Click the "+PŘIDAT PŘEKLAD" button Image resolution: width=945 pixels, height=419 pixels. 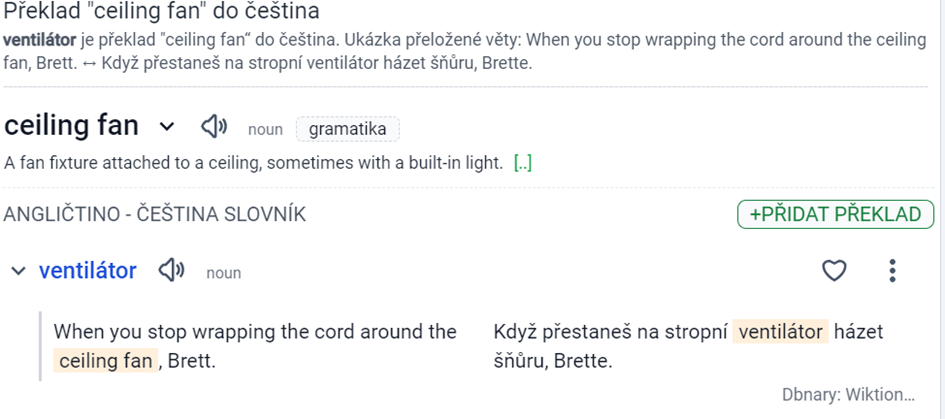click(x=835, y=215)
